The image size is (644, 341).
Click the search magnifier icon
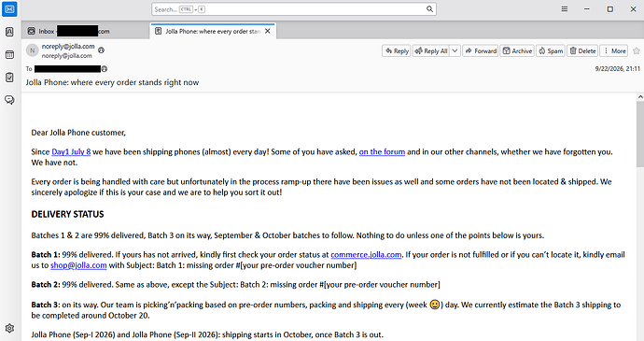coord(429,9)
